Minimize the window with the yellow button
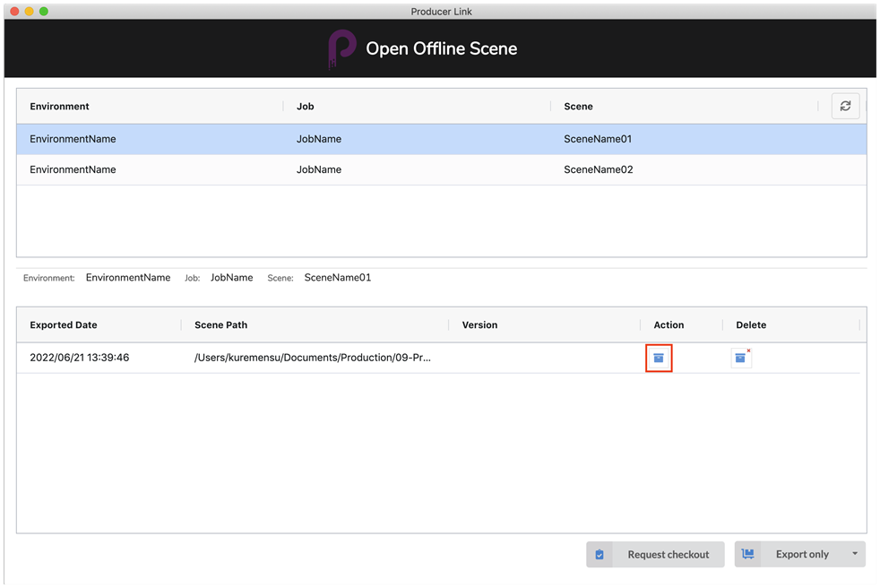This screenshot has width=880, height=588. tap(29, 12)
